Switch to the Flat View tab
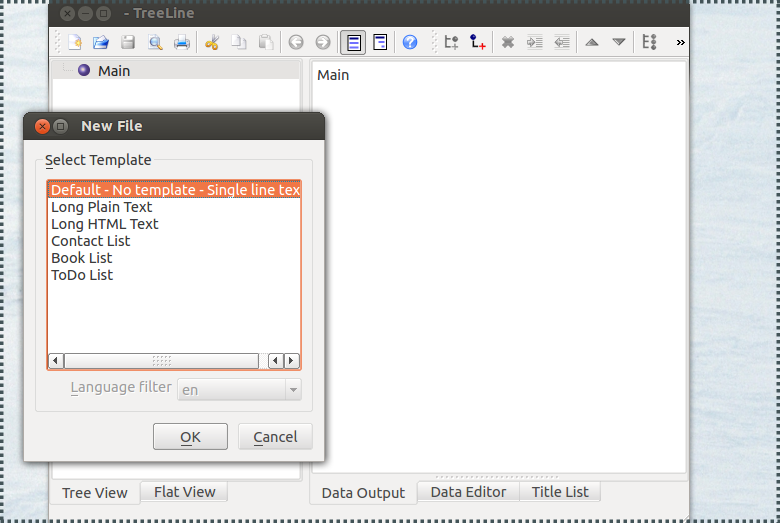 (x=185, y=492)
